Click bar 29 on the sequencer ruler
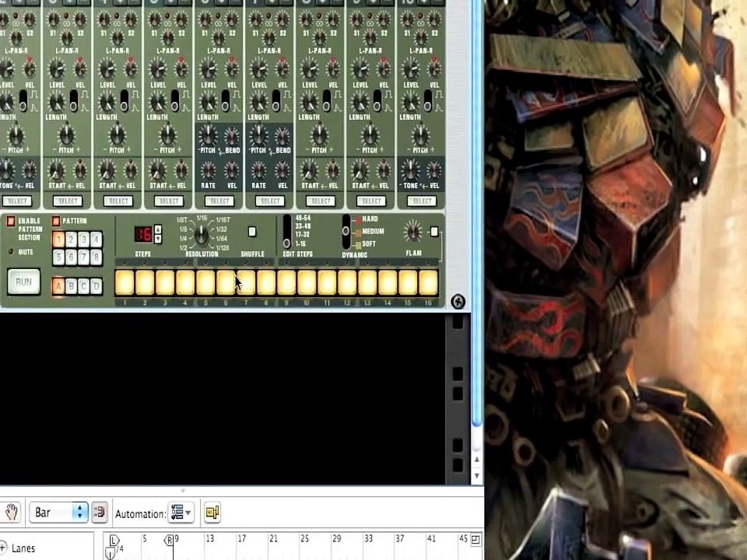Image resolution: width=747 pixels, height=560 pixels. pos(336,539)
